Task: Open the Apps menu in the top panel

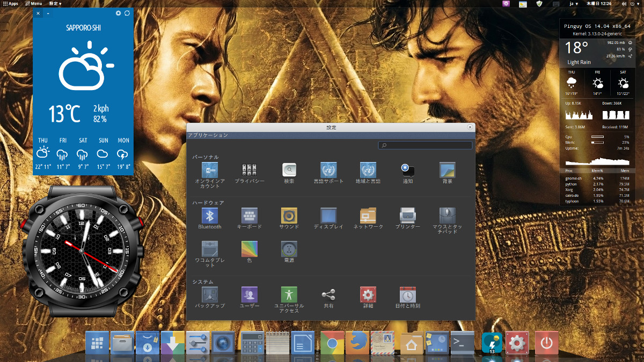Action: [10, 4]
